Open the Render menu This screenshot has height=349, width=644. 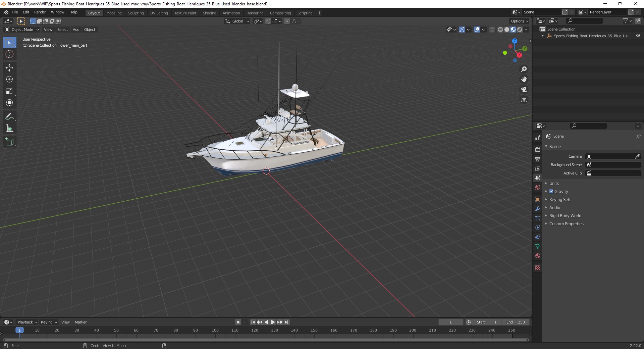40,12
